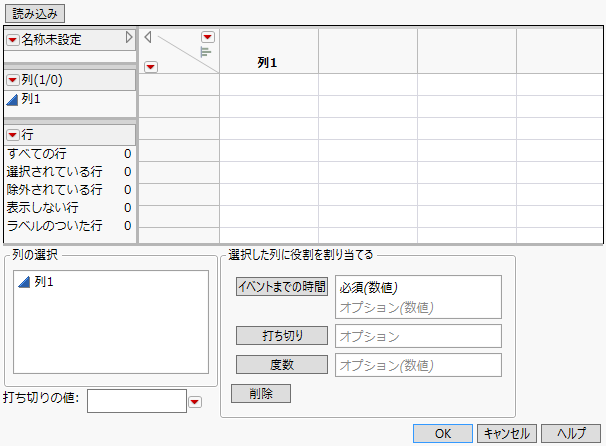Click the left-pointing triangle in the grid corner

click(x=148, y=38)
